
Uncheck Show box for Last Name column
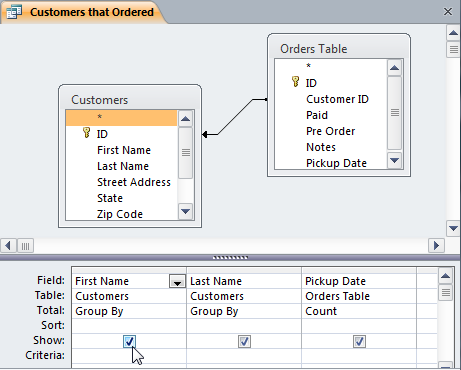tap(244, 341)
